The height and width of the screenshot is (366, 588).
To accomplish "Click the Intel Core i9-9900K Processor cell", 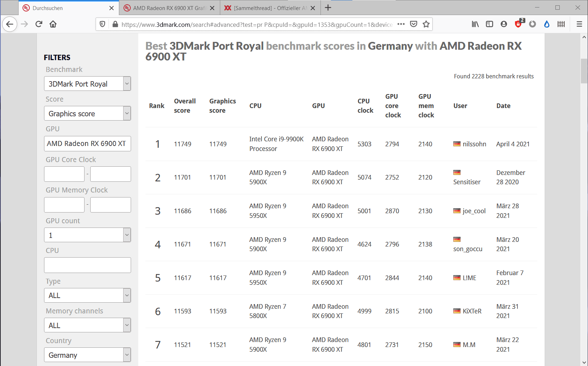I will click(276, 144).
